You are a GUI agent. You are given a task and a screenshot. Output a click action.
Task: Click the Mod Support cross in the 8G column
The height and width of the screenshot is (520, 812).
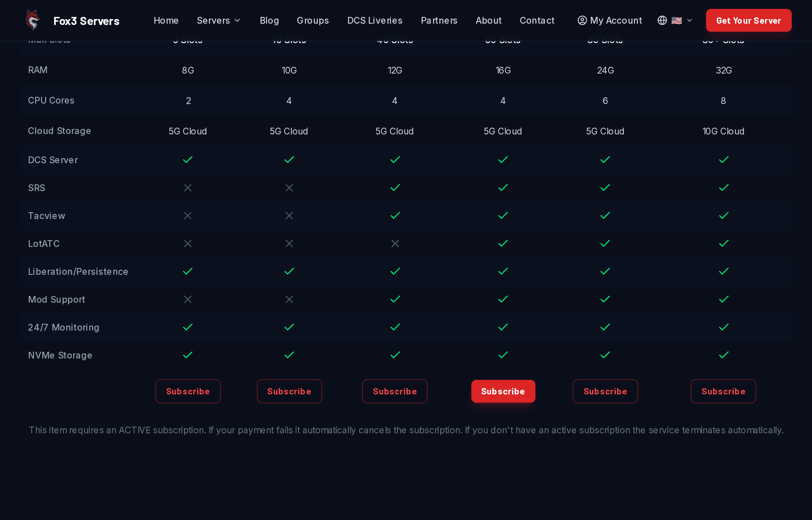(188, 299)
